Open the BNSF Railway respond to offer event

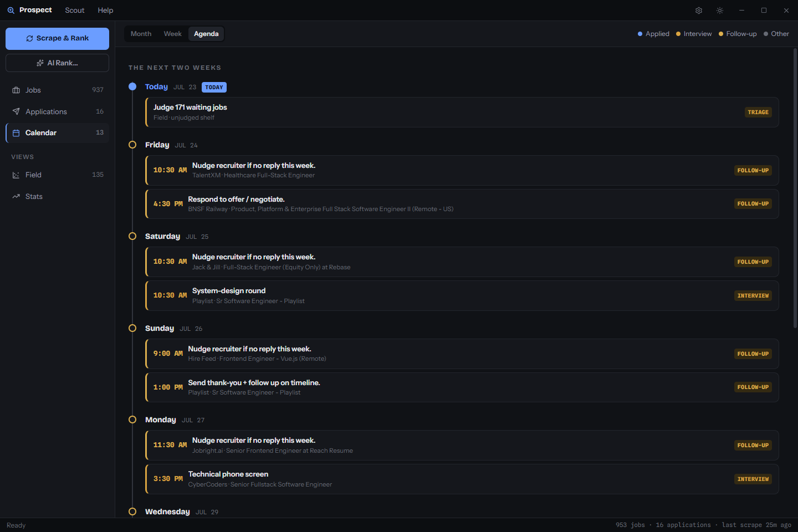462,204
